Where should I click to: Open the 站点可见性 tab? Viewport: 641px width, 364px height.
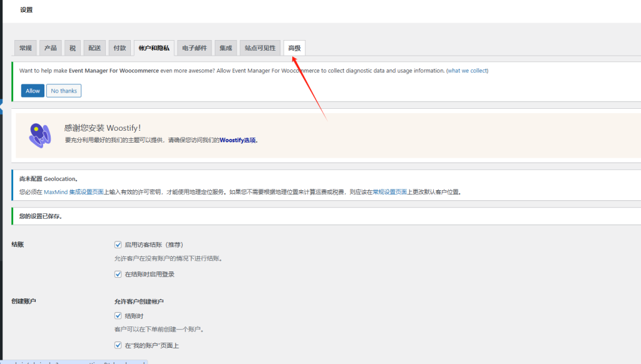click(260, 48)
